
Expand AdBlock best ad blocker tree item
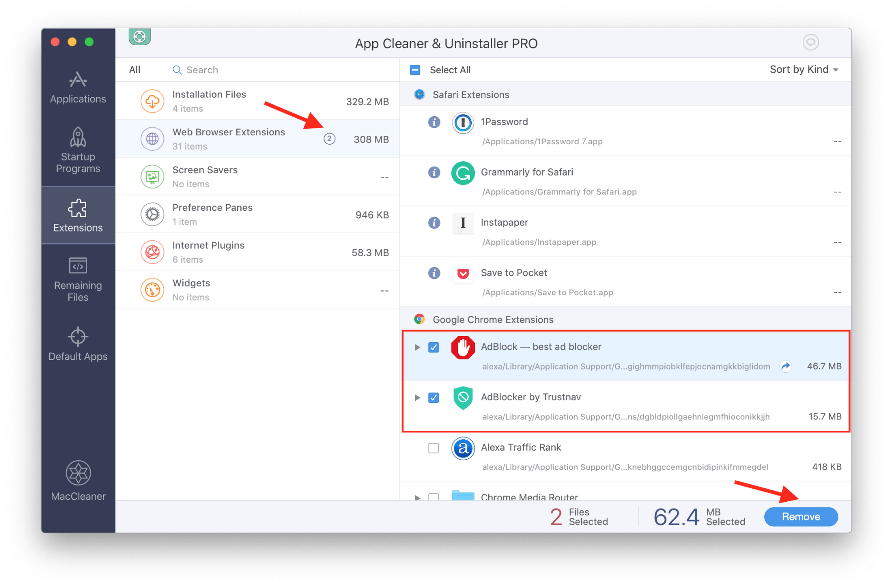[x=417, y=348]
